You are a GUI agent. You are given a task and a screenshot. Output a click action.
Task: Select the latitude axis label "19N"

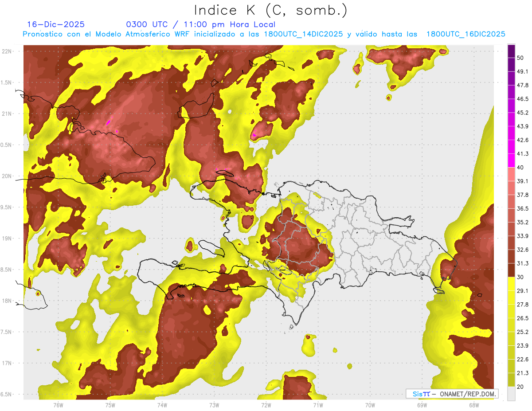coord(8,239)
